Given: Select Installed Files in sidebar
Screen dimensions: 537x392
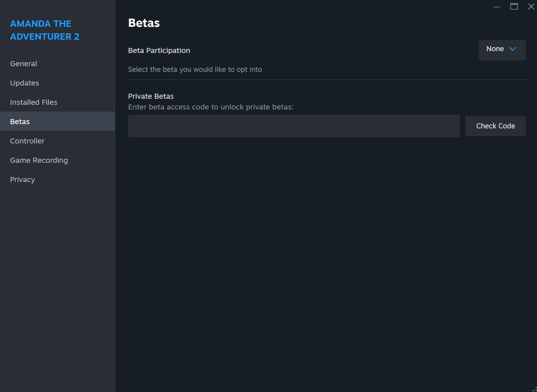Looking at the screenshot, I should (x=57, y=102).
